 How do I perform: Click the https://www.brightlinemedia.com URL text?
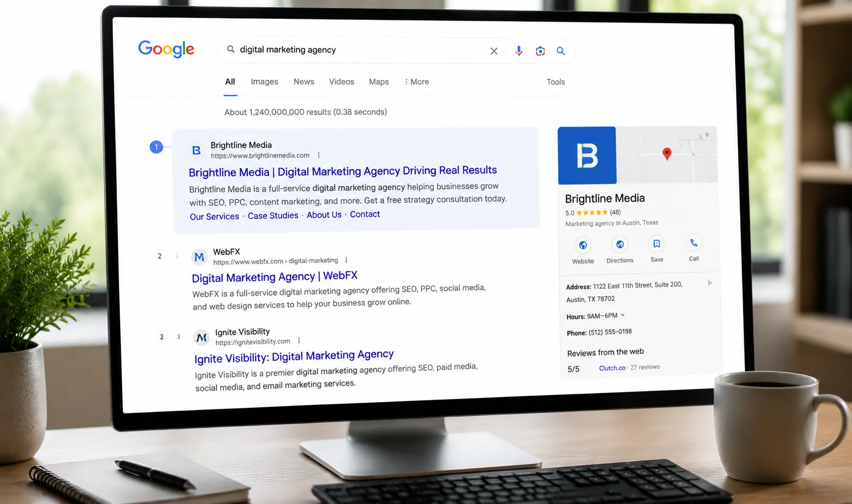point(260,155)
